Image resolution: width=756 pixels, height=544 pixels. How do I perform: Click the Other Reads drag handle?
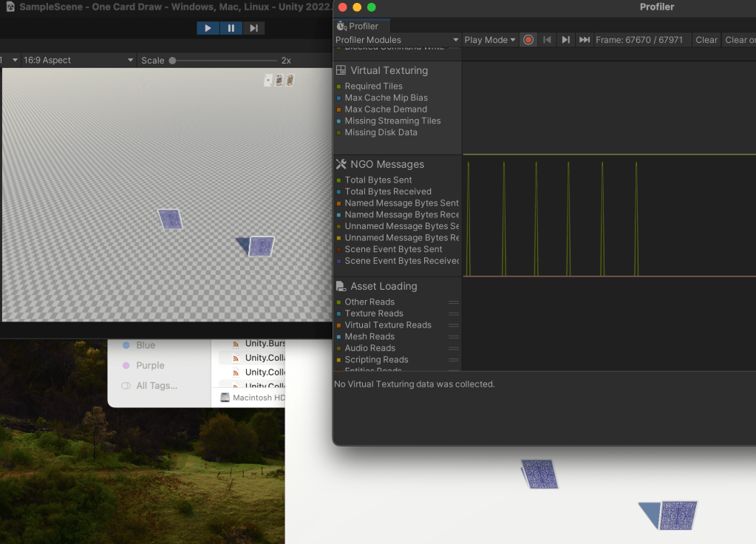pyautogui.click(x=454, y=302)
